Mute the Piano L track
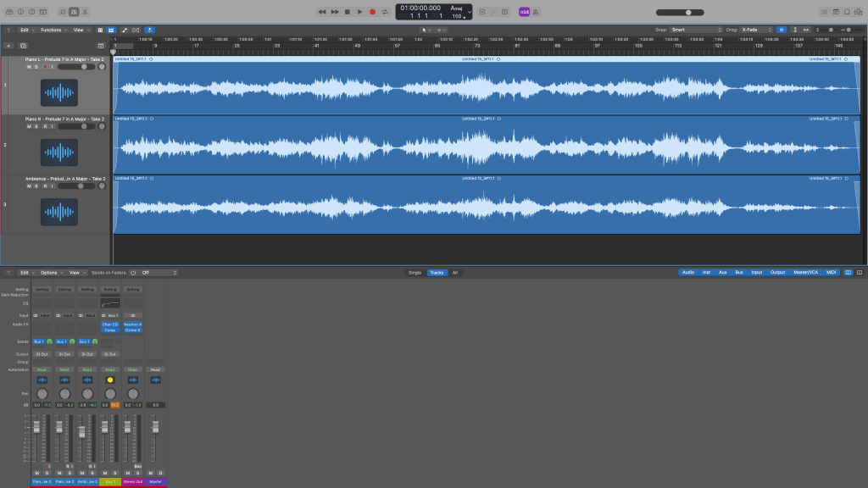The width and height of the screenshot is (868, 488). 28,66
